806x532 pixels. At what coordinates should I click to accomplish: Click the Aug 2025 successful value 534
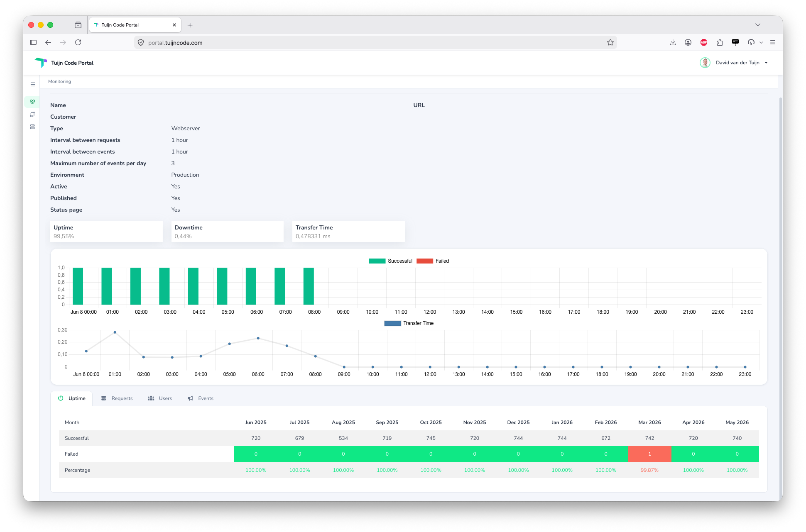coord(343,438)
